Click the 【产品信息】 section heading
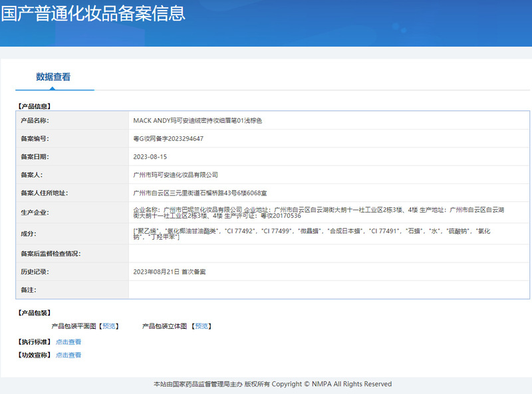This screenshot has height=394, width=532. [34, 106]
